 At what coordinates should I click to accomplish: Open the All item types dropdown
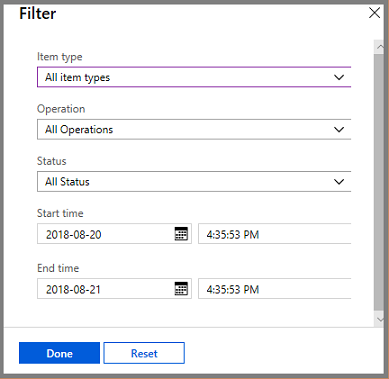click(x=194, y=77)
